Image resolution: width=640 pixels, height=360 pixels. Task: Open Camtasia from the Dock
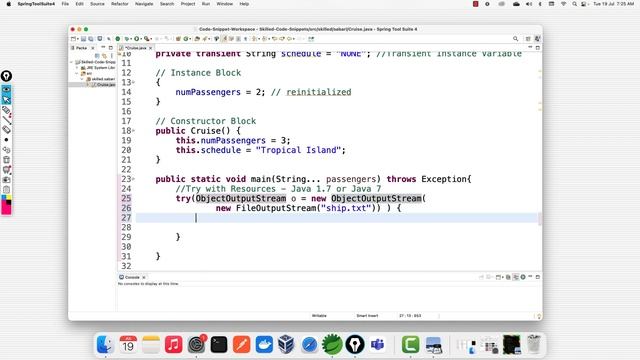pyautogui.click(x=410, y=345)
